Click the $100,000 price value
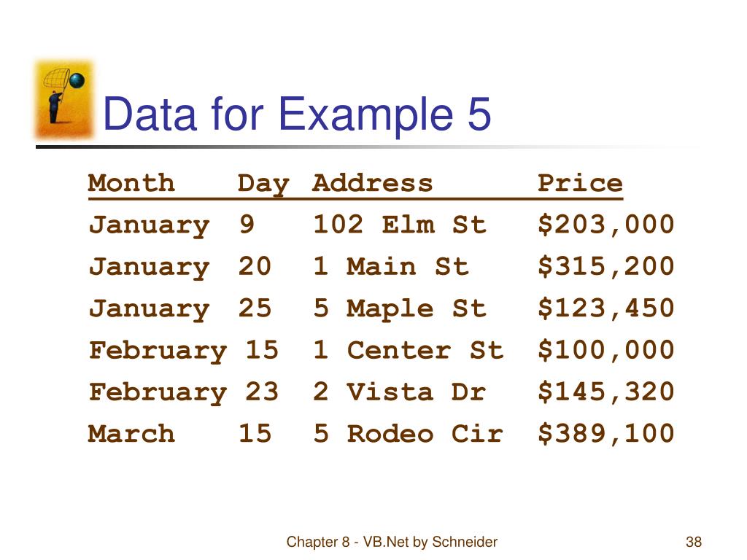The image size is (747, 560). tap(606, 351)
